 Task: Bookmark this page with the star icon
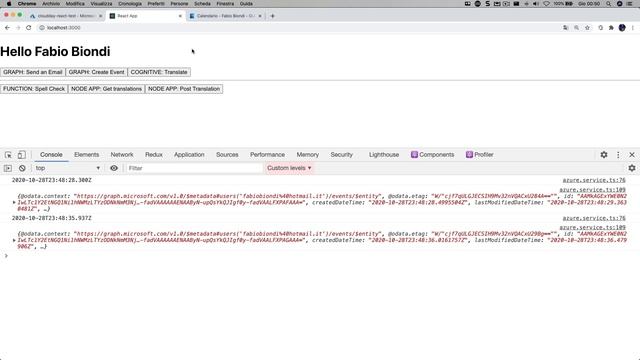click(587, 28)
